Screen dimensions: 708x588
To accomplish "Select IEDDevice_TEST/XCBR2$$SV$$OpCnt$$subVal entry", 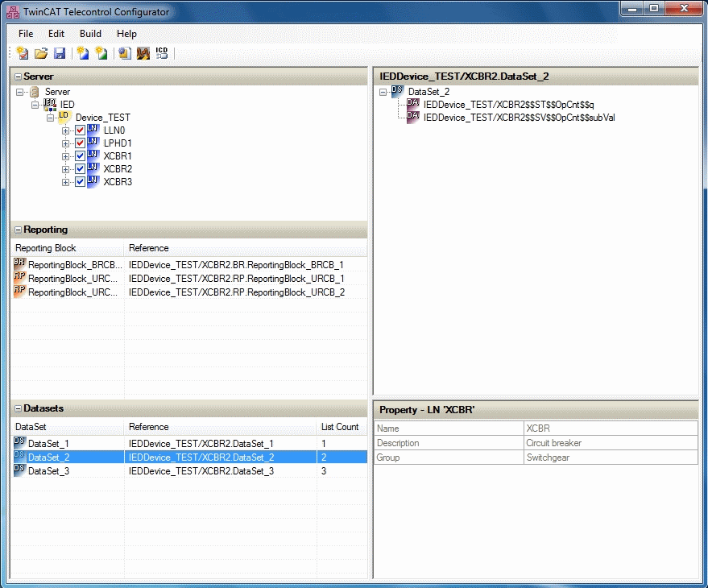I will click(520, 118).
